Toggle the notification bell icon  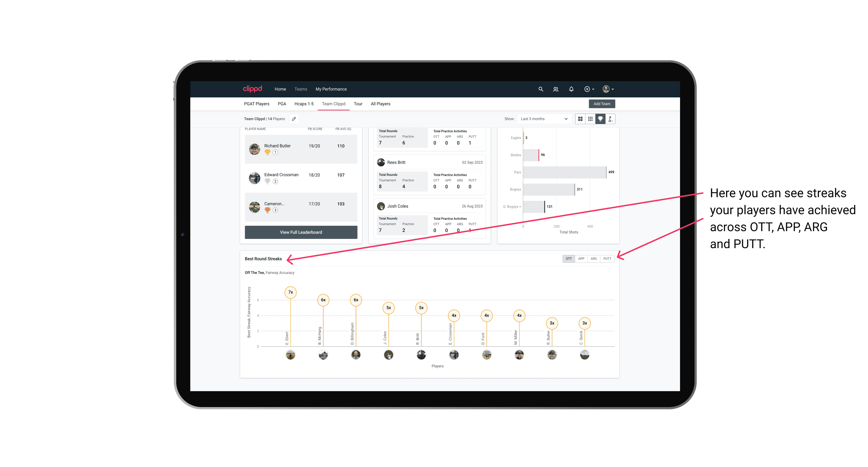[571, 89]
